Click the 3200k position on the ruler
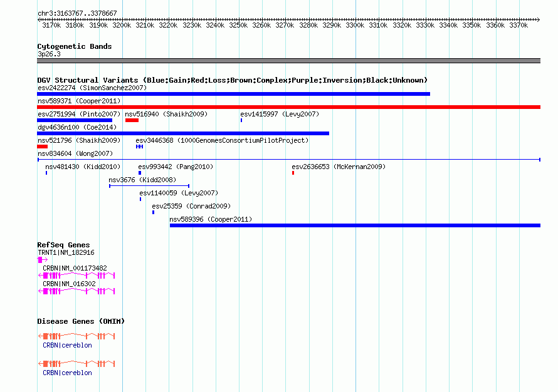Viewport: 558px width, 392px height. 122,25
